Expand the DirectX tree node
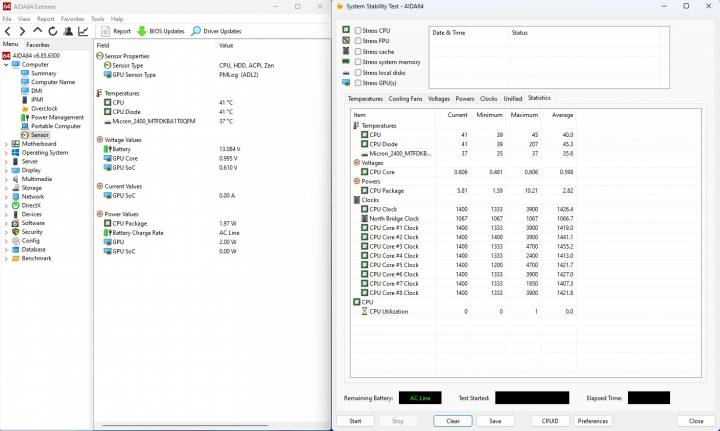Image resolution: width=720 pixels, height=431 pixels. pyautogui.click(x=6, y=206)
